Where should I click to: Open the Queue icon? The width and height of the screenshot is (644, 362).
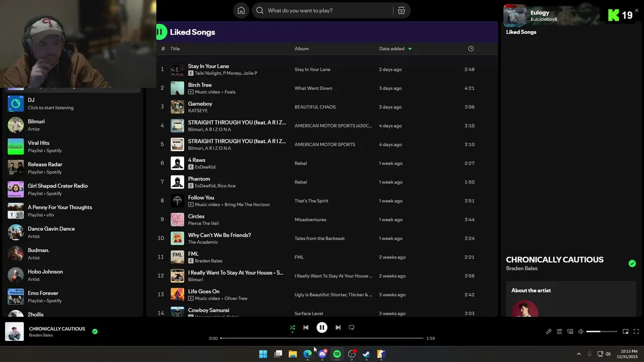[x=559, y=331]
